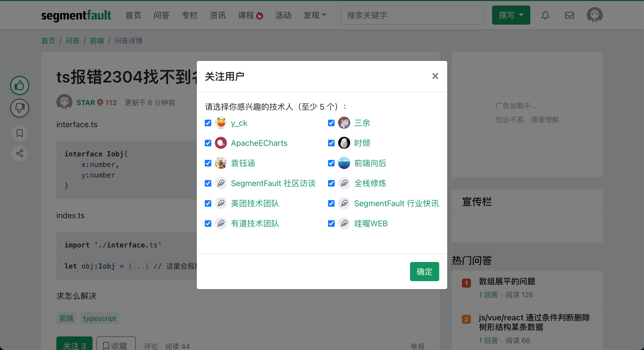Open 活动 in top navigation
Viewport: 644px width, 350px height.
[283, 15]
